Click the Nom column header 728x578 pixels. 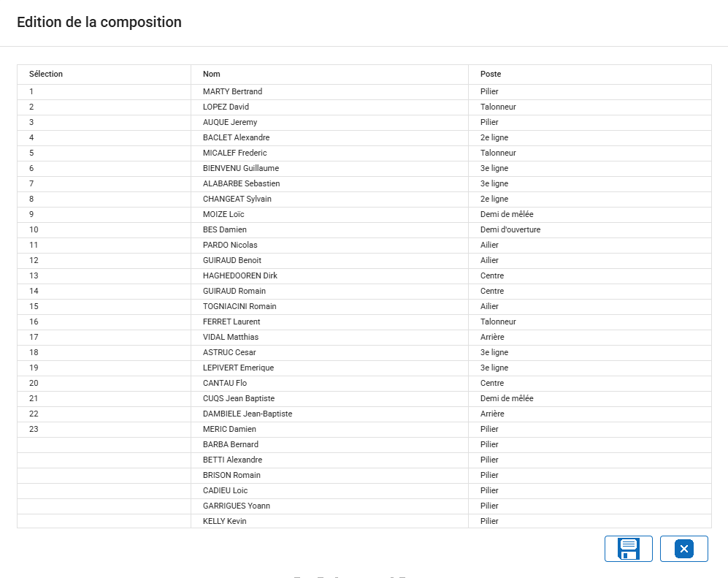212,74
